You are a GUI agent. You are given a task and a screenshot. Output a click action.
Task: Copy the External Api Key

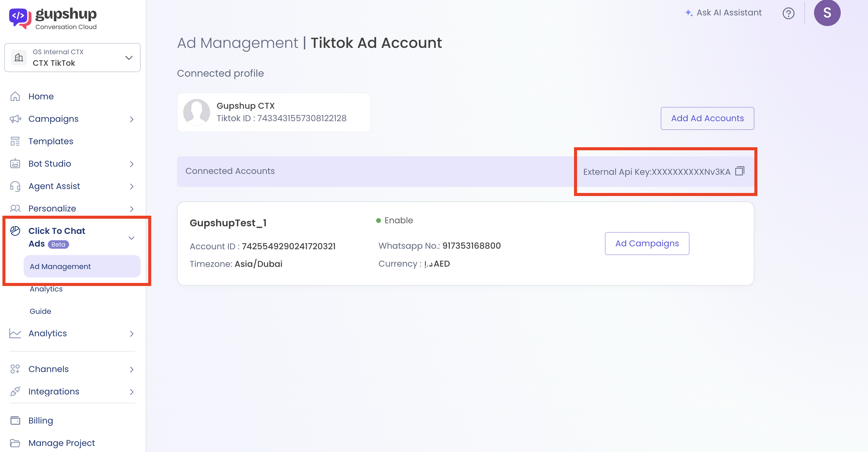[x=739, y=171]
